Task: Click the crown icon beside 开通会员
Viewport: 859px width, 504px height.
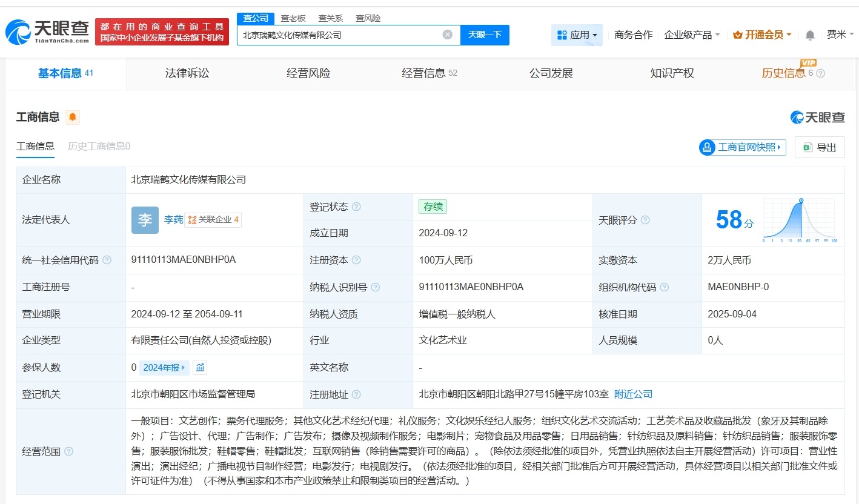Action: point(738,35)
